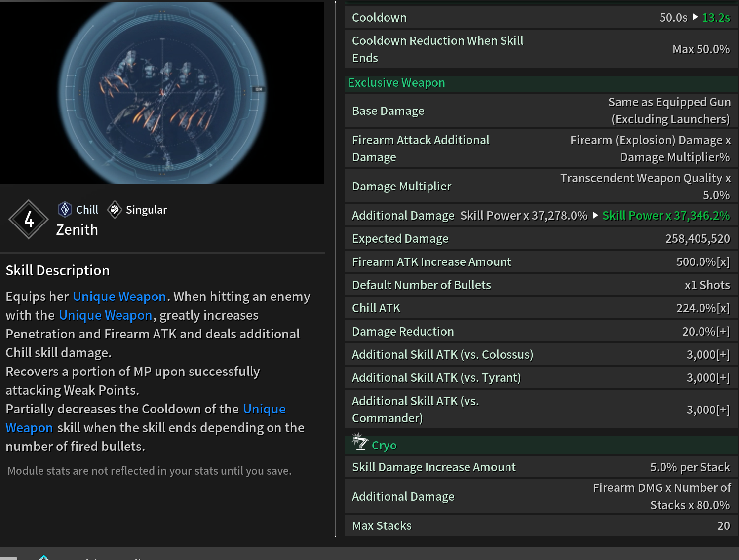Viewport: 739px width, 560px height.
Task: Click the skill slot 4 diamond icon
Action: point(29,220)
